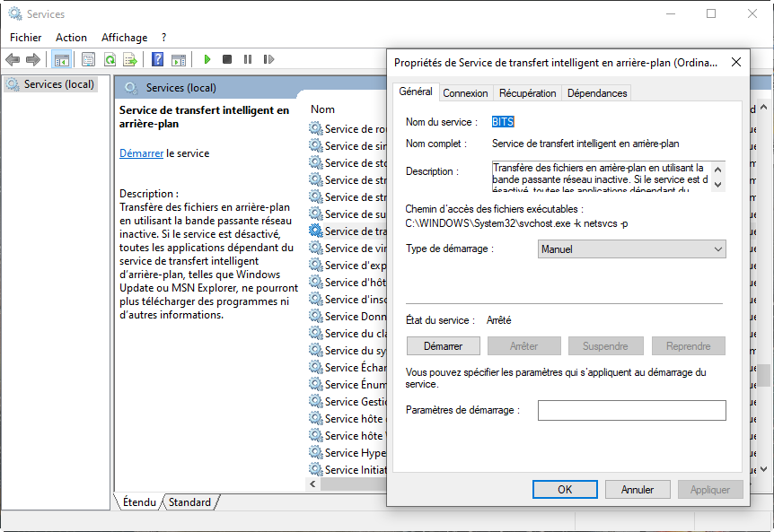Click gear icon of Service Initiat… row
Screen dimensions: 774x532
click(x=316, y=469)
